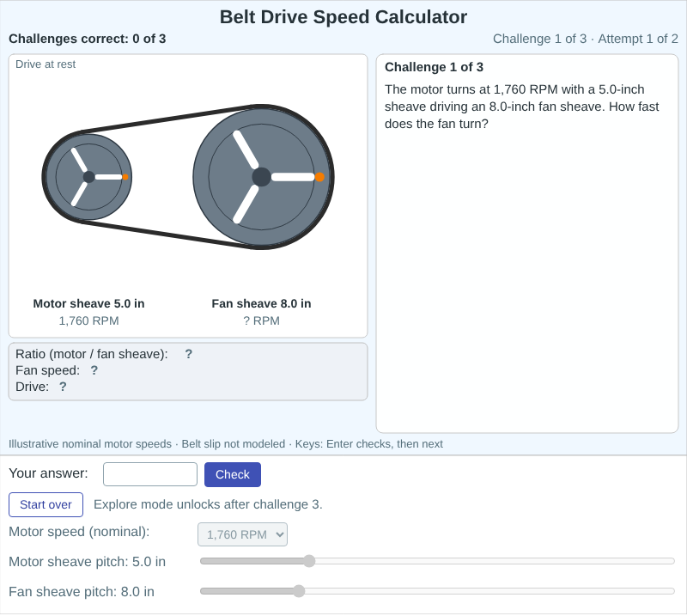Screen dimensions: 687x616
Task: Click the 'Challenges correct: 0 of 3' text
Action: pos(88,39)
